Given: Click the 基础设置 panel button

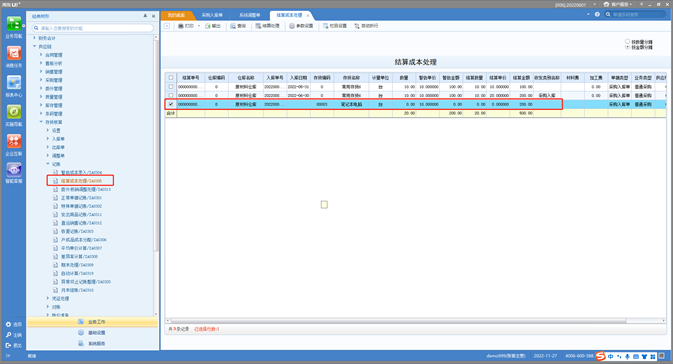Looking at the screenshot, I should pyautogui.click(x=92, y=333).
